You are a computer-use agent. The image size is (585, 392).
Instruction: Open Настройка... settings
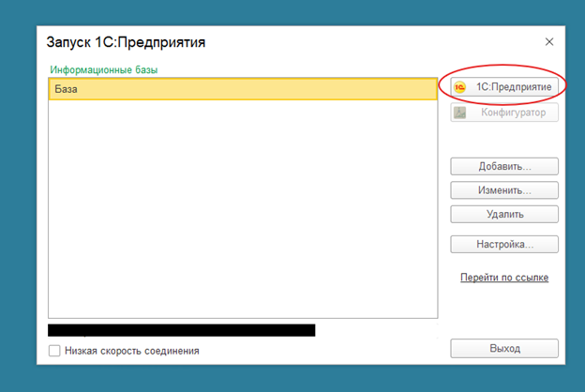(504, 244)
